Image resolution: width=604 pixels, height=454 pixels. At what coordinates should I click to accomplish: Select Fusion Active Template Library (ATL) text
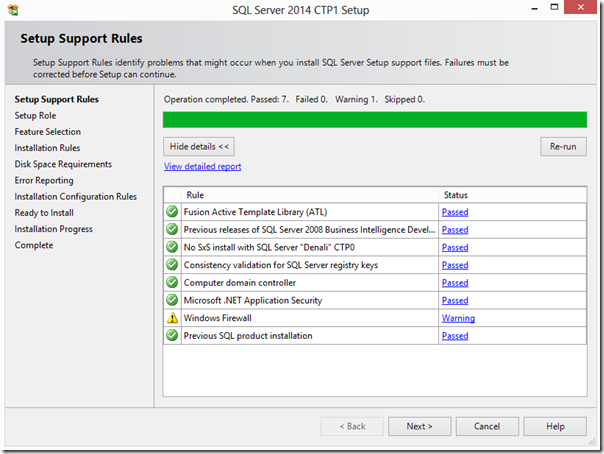pyautogui.click(x=255, y=212)
